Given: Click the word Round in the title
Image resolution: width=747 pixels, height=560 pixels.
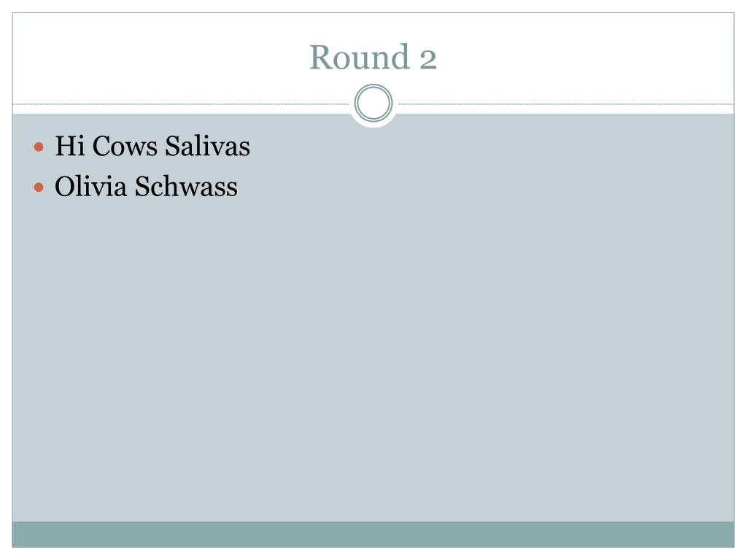Looking at the screenshot, I should pos(360,57).
